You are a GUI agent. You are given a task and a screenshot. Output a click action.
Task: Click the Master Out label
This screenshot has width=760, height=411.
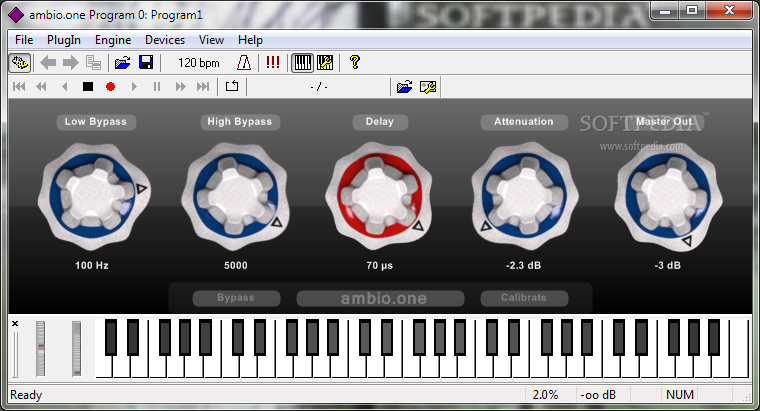tap(664, 122)
